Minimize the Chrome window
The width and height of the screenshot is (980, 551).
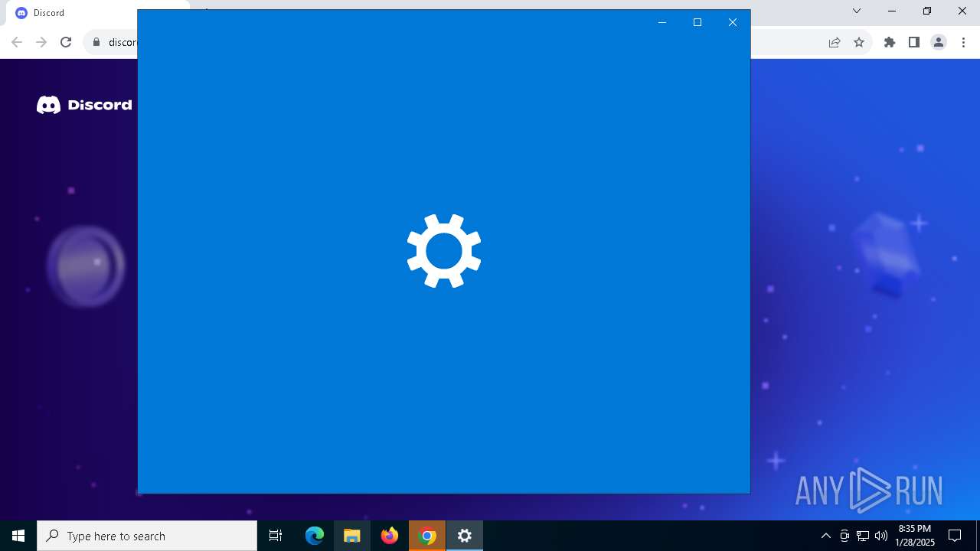click(x=892, y=11)
